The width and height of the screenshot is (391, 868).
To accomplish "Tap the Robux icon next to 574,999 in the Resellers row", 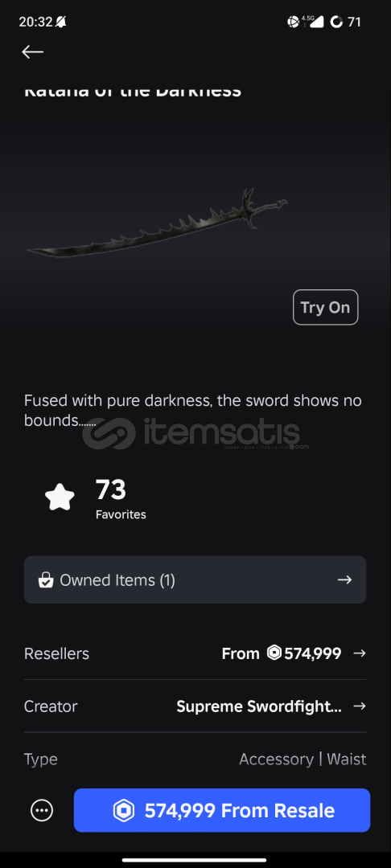I will coord(274,653).
